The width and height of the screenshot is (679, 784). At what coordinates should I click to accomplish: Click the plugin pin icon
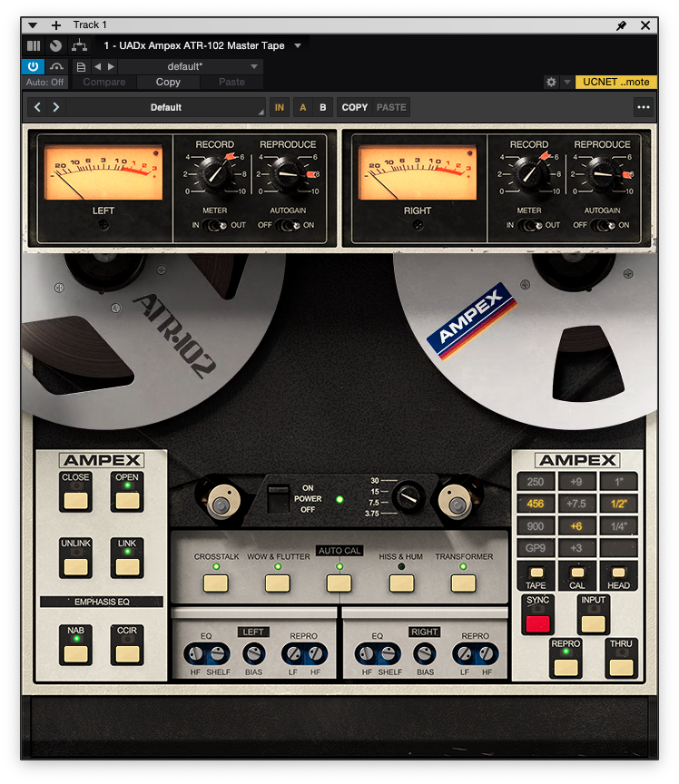pos(622,25)
